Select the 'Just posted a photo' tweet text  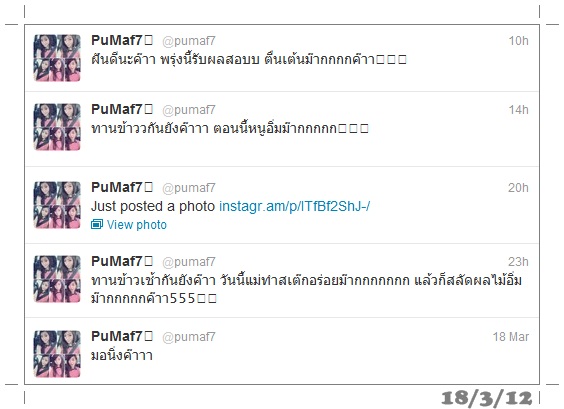click(153, 206)
